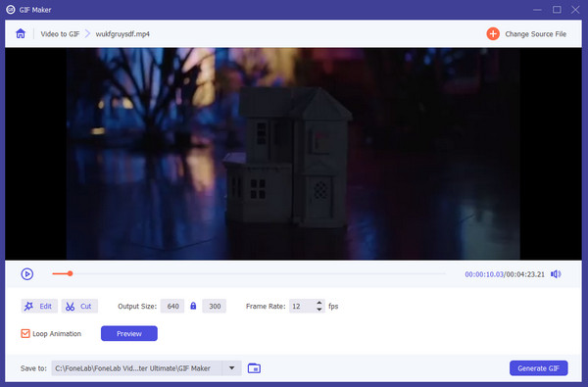
Task: Click the playback progress slider handle
Action: tap(70, 273)
